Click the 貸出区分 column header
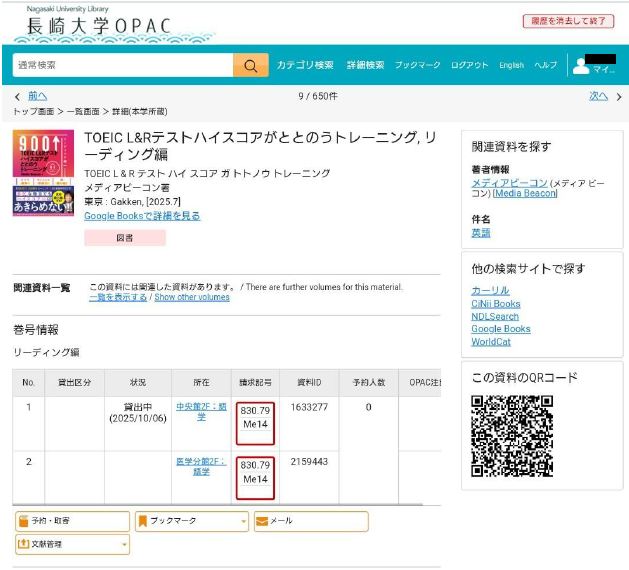Viewport: 629px width, 570px height. tap(75, 383)
